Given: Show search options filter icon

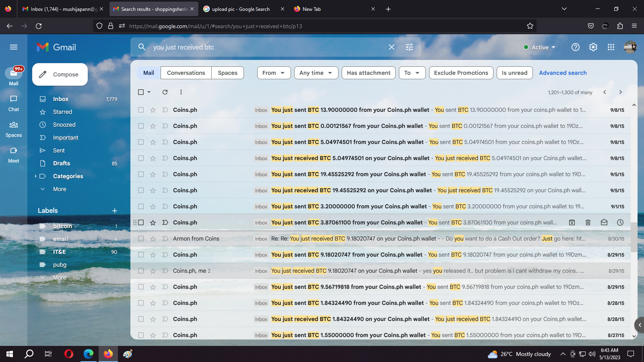Looking at the screenshot, I should [x=409, y=47].
